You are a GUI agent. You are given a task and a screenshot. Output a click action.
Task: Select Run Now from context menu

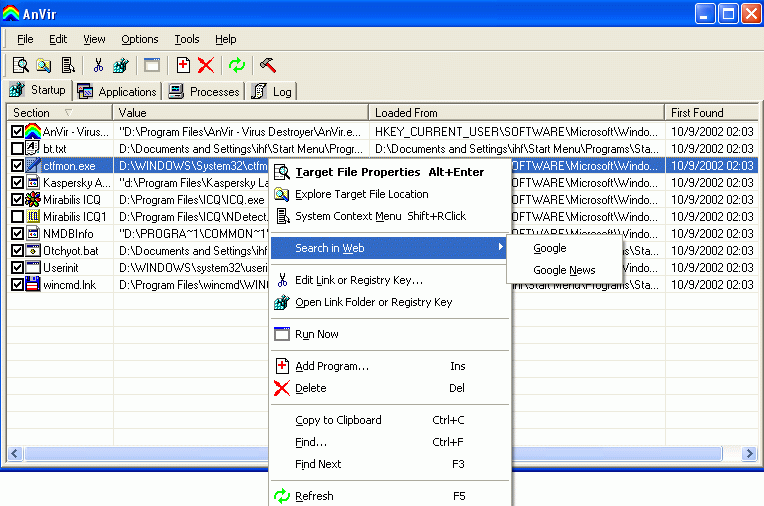(x=389, y=334)
